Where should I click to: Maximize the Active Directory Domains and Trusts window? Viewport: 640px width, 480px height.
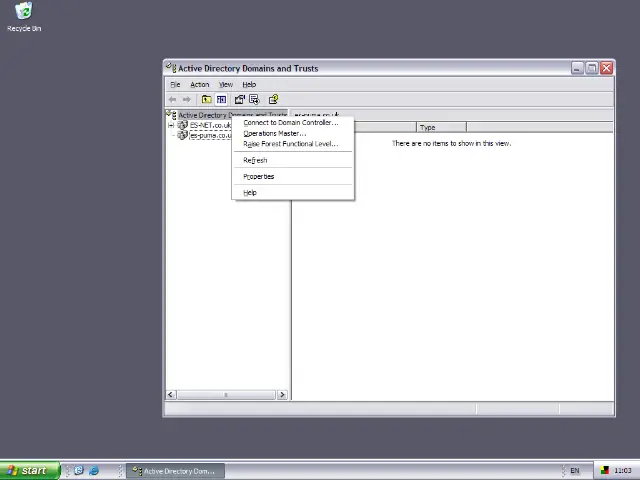pos(591,68)
